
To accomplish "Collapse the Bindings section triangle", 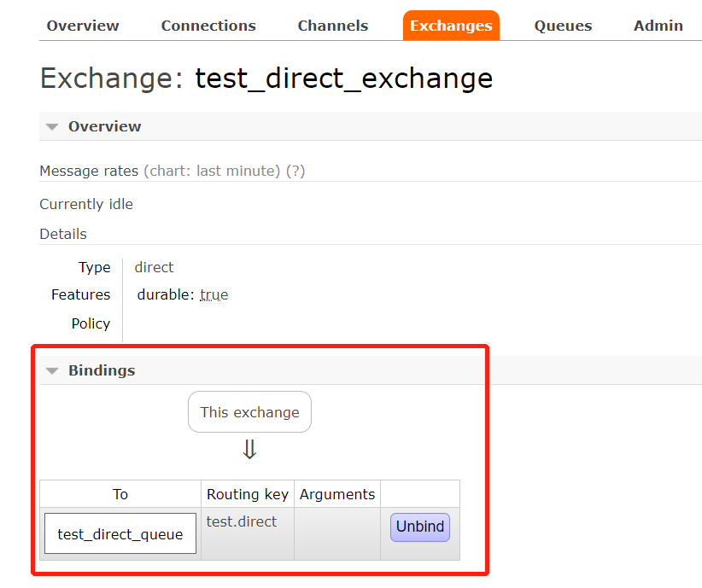I will tap(52, 371).
